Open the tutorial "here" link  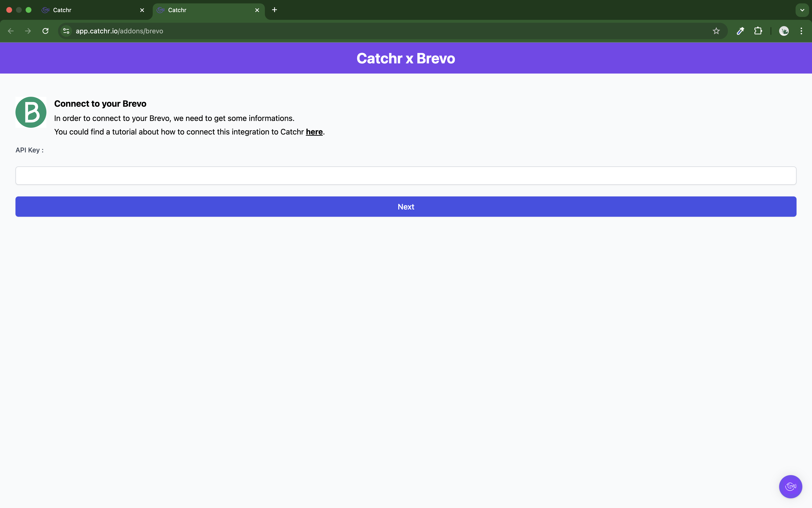pyautogui.click(x=314, y=132)
